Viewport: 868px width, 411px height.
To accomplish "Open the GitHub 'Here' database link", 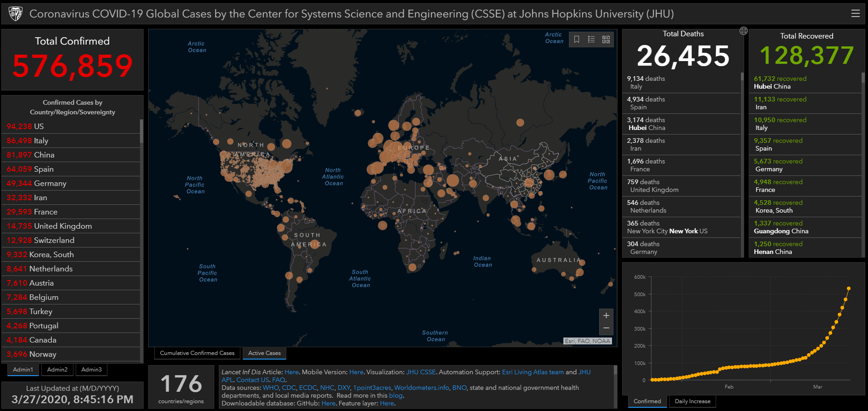I will (x=328, y=403).
